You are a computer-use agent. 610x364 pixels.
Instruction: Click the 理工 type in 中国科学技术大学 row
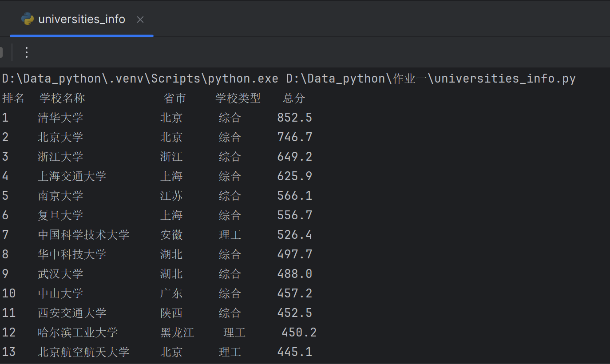(230, 235)
